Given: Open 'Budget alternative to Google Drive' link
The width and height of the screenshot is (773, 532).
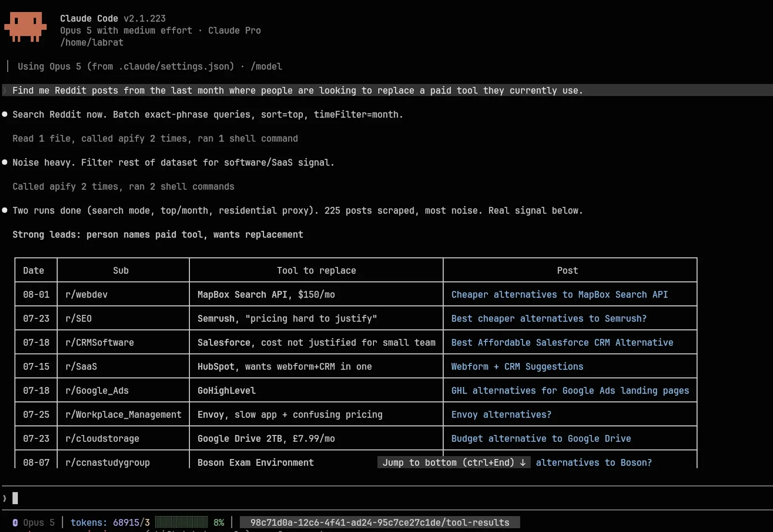Looking at the screenshot, I should (541, 438).
